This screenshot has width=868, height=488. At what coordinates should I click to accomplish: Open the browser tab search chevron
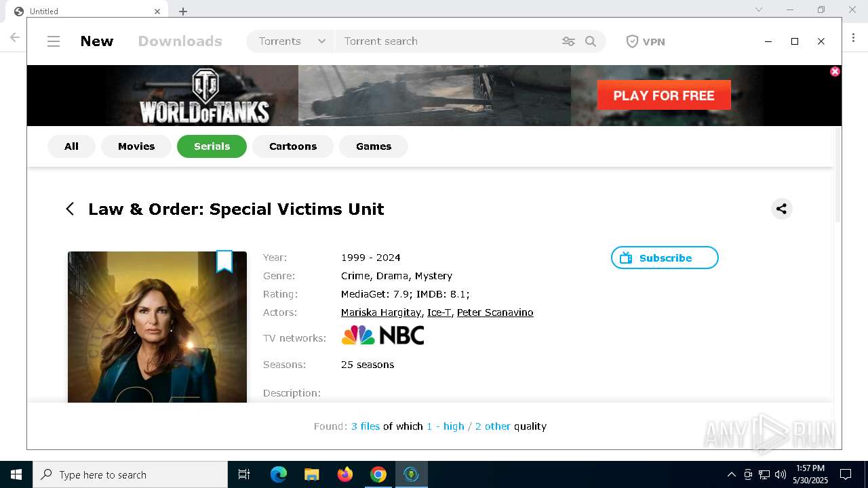[759, 9]
